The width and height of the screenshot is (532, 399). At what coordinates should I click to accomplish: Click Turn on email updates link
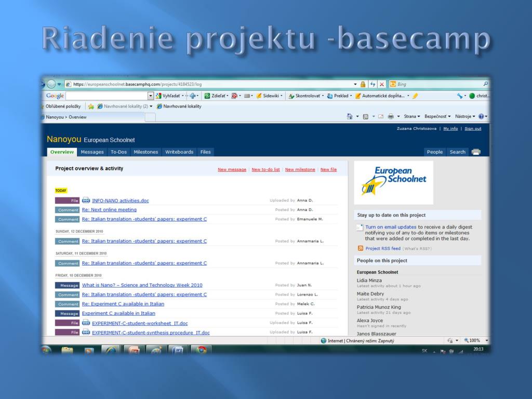tap(391, 227)
